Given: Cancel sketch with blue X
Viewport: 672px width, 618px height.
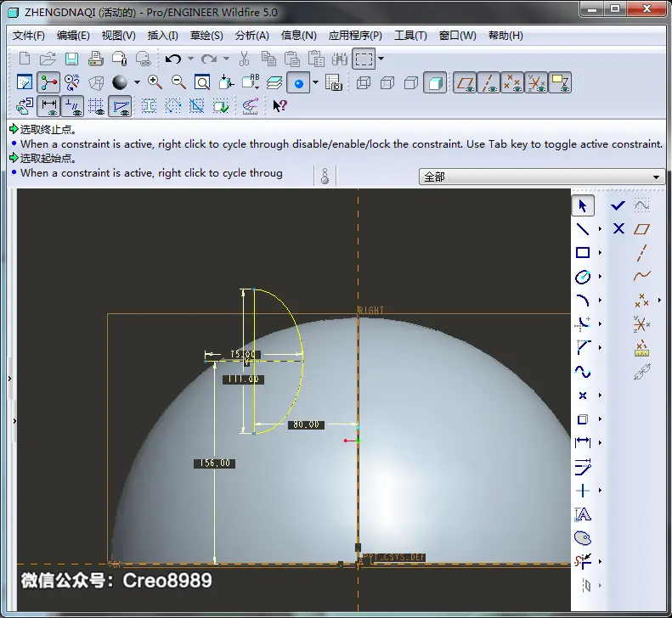Looking at the screenshot, I should (618, 228).
